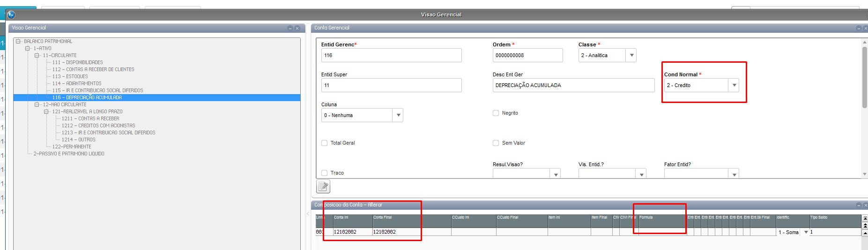Select 2-PASSIVO E PATRIMONIO LIQUIDO

coord(69,154)
